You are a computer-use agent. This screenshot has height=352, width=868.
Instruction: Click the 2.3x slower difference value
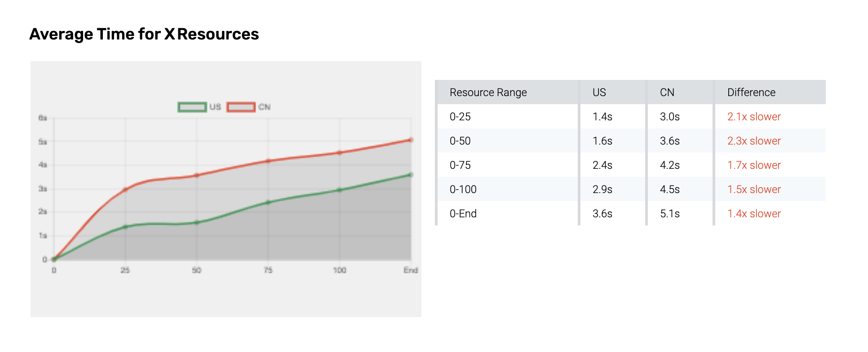click(754, 141)
